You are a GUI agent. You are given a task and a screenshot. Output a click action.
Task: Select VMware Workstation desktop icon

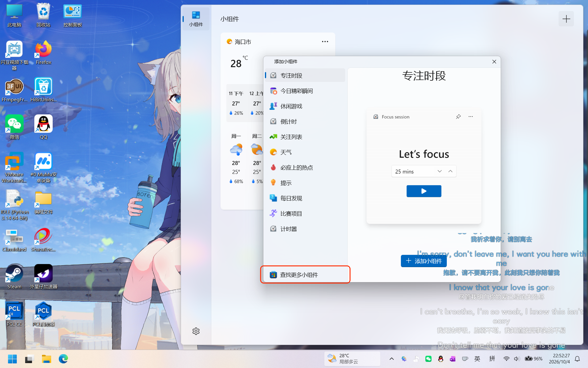coord(14,168)
